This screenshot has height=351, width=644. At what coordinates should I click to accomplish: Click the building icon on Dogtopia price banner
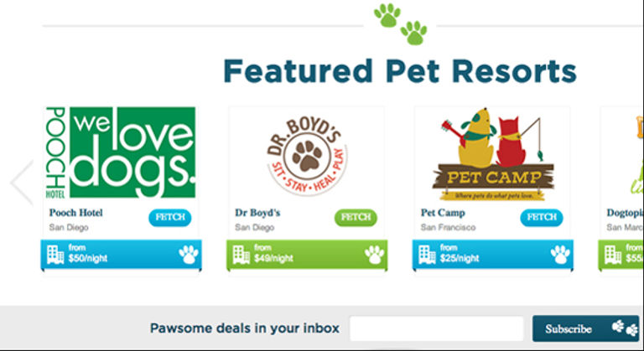[613, 255]
